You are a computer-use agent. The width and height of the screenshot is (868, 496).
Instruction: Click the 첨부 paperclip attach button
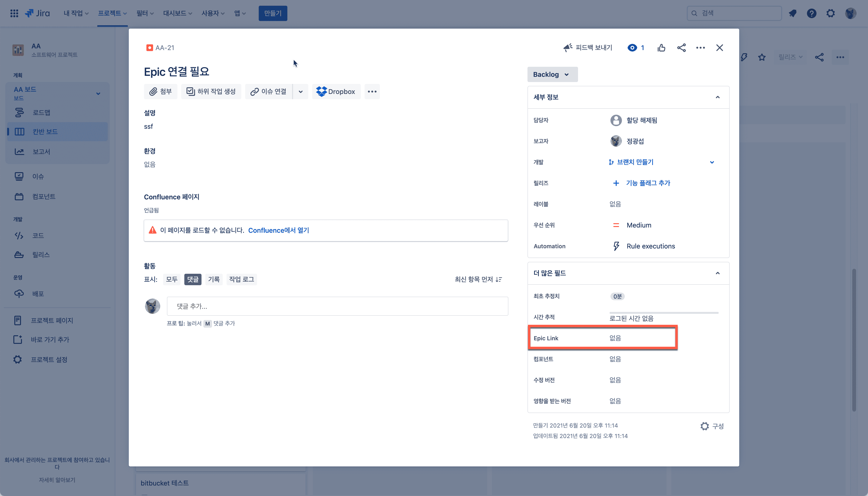160,92
